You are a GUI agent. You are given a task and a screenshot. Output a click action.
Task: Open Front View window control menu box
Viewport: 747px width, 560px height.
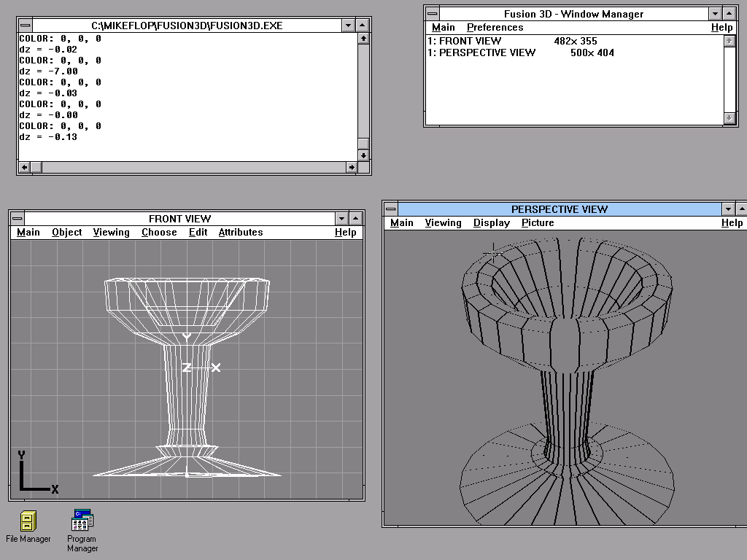[18, 219]
